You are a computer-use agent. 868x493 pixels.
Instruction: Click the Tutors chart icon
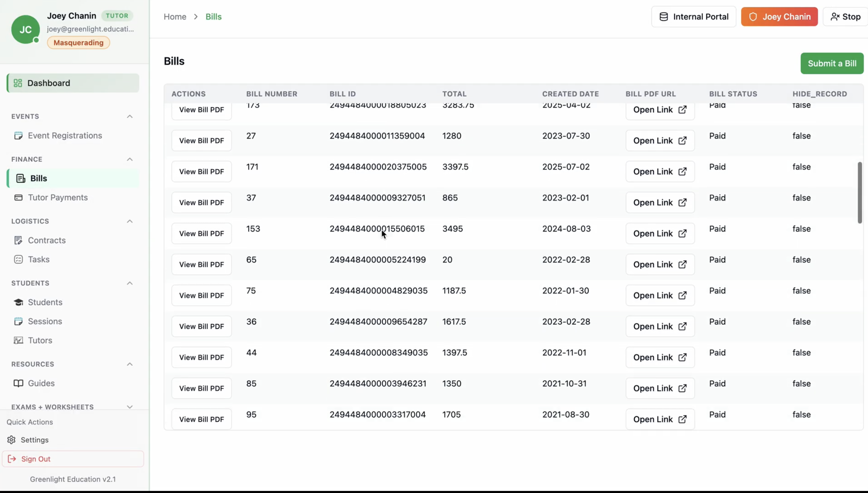click(x=18, y=340)
